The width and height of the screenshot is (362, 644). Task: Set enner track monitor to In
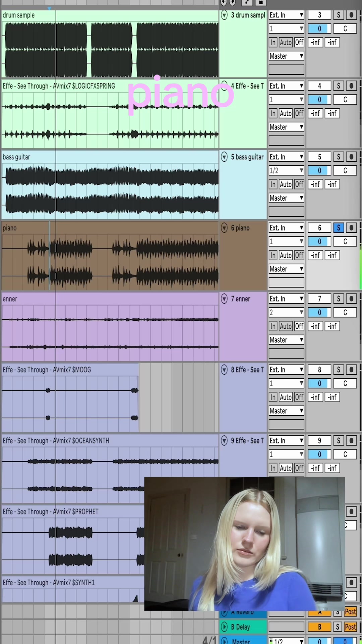pos(273,326)
